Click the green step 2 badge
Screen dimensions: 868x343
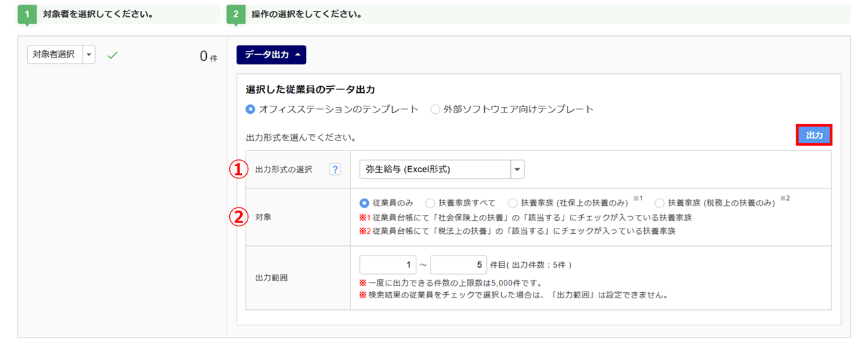tap(235, 14)
